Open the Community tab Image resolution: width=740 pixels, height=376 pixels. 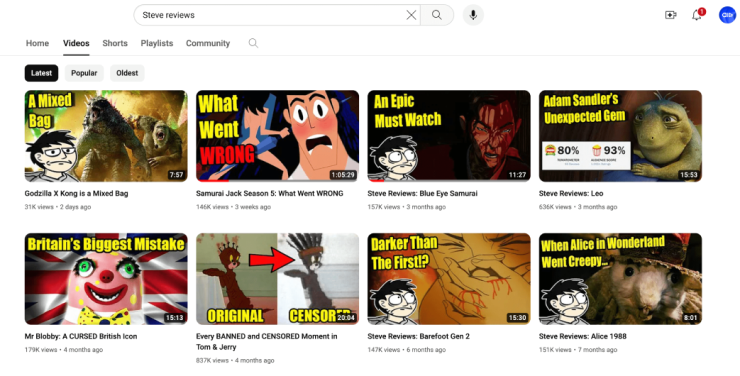[208, 43]
